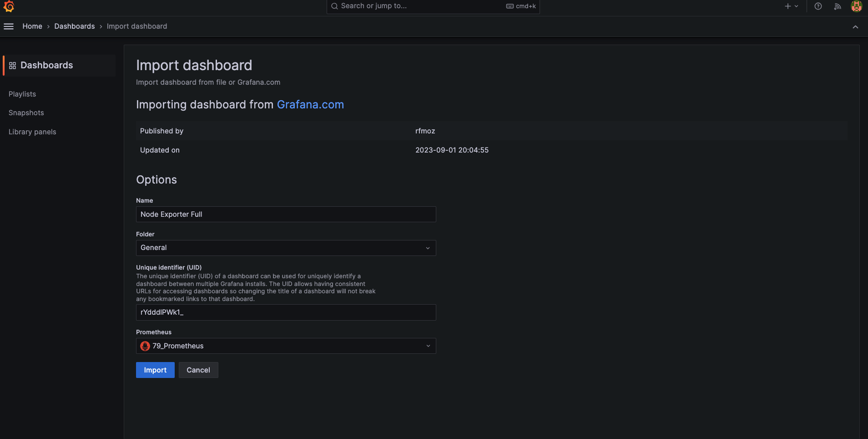Expand the Folder dropdown General
Image resolution: width=868 pixels, height=439 pixels.
(286, 248)
